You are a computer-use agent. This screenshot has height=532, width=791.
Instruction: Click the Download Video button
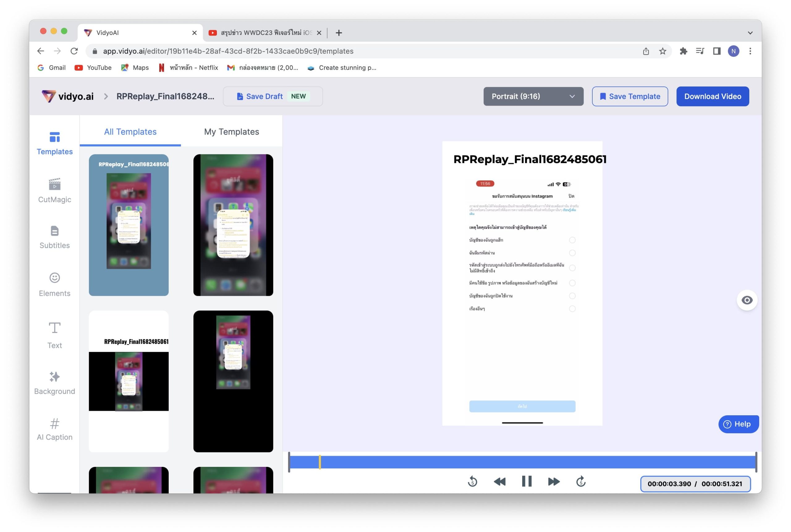coord(712,96)
